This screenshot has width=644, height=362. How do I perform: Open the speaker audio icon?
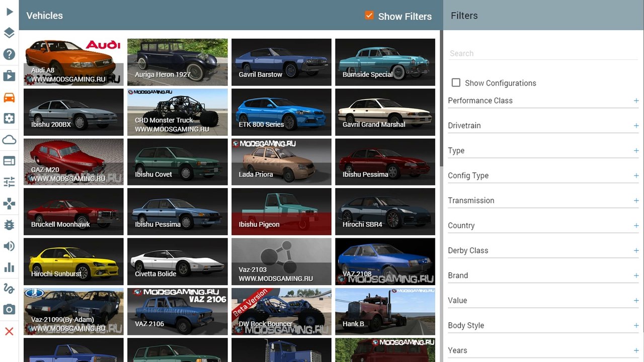(9, 246)
